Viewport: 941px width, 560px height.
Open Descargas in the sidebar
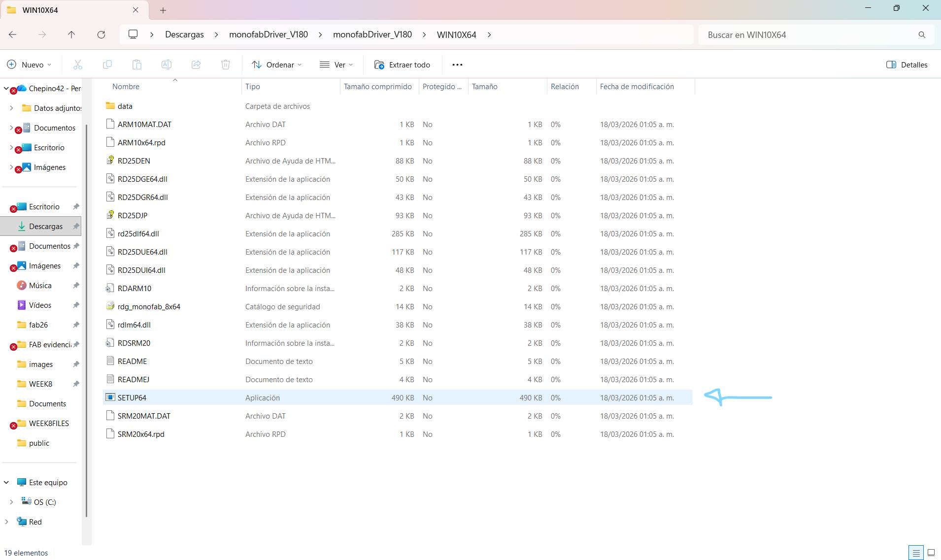click(x=41, y=227)
